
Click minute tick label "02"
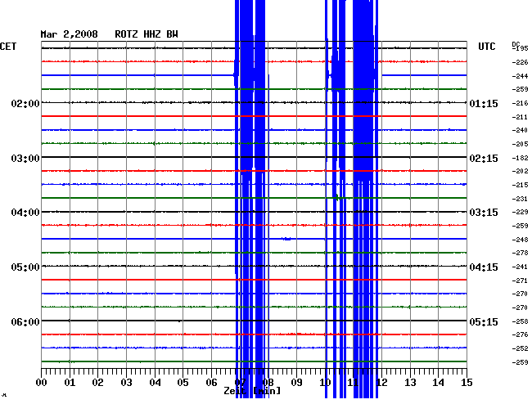click(x=97, y=383)
